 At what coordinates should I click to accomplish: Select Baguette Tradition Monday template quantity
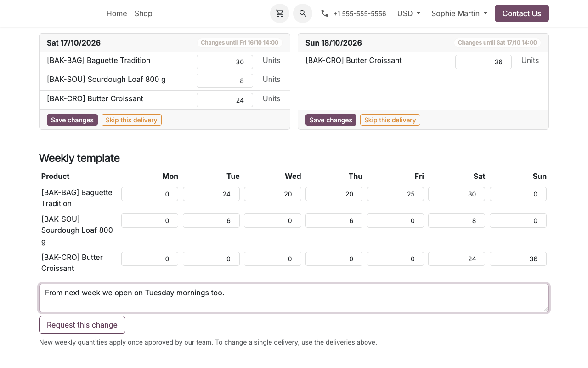point(150,194)
